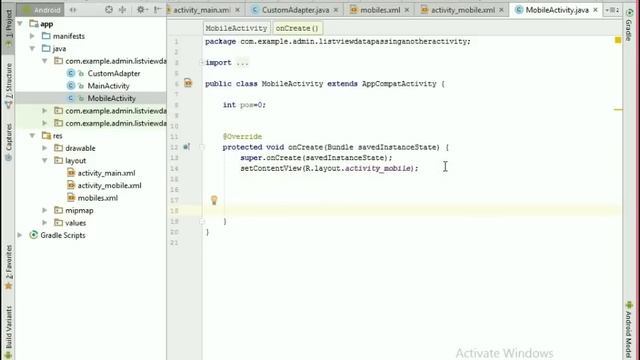Select activity_mobile.xml in layout folder
Image resolution: width=640 pixels, height=360 pixels.
pos(109,185)
